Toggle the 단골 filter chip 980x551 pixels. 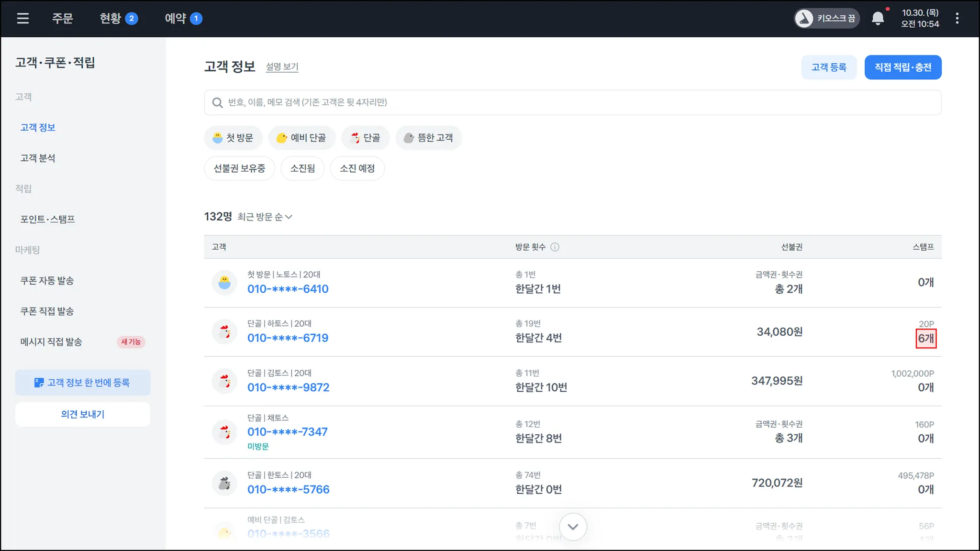[365, 138]
